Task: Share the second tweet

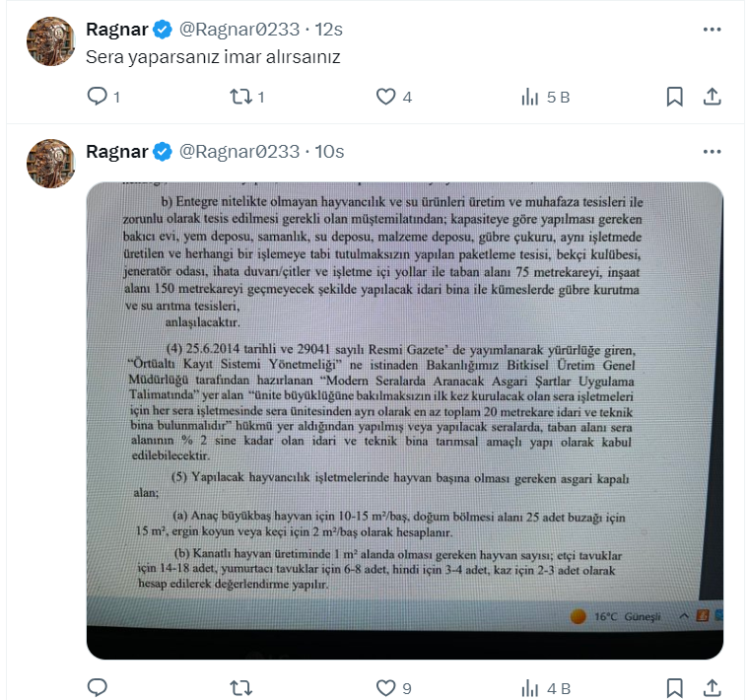Action: pos(712,688)
